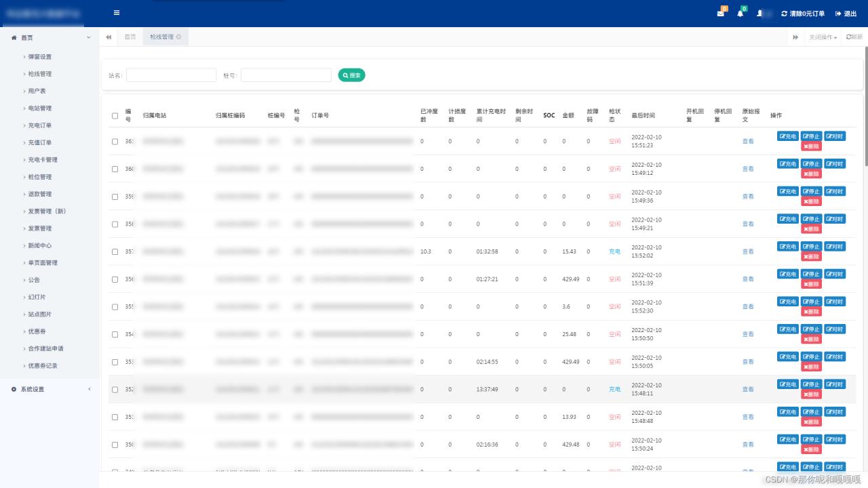Click inside the 站名 input field
The image size is (868, 488).
(x=171, y=75)
